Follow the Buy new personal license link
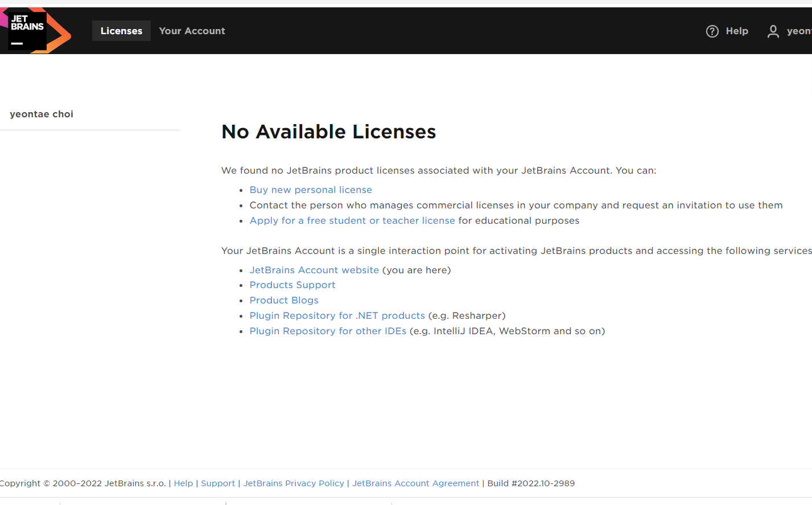This screenshot has height=505, width=812. pos(311,190)
